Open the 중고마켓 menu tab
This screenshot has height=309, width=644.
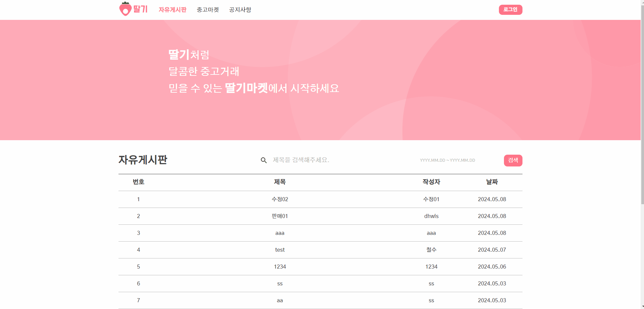(x=208, y=10)
